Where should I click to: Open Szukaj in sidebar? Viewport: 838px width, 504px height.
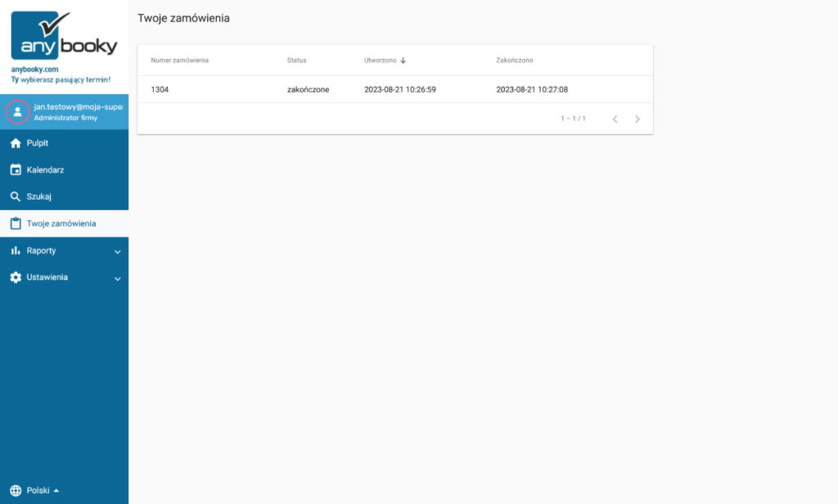point(64,196)
